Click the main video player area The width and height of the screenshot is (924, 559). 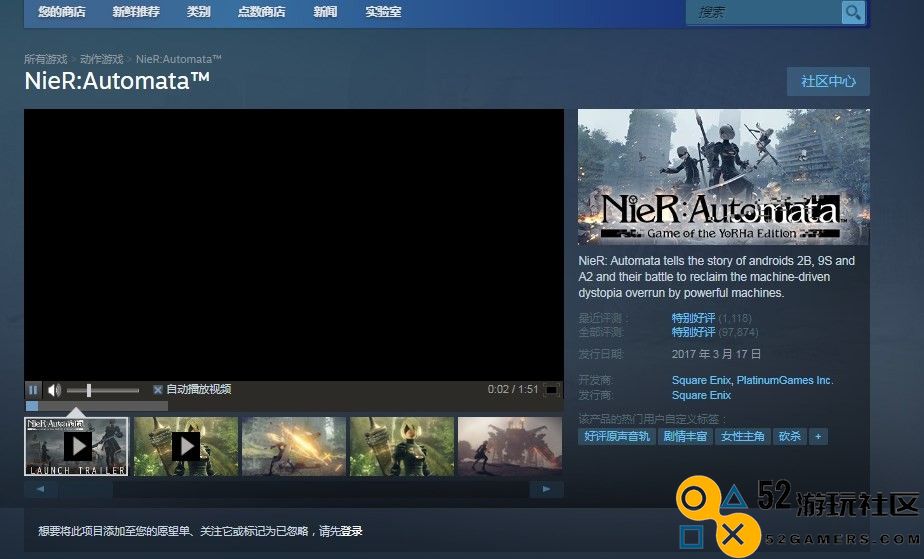tap(294, 244)
